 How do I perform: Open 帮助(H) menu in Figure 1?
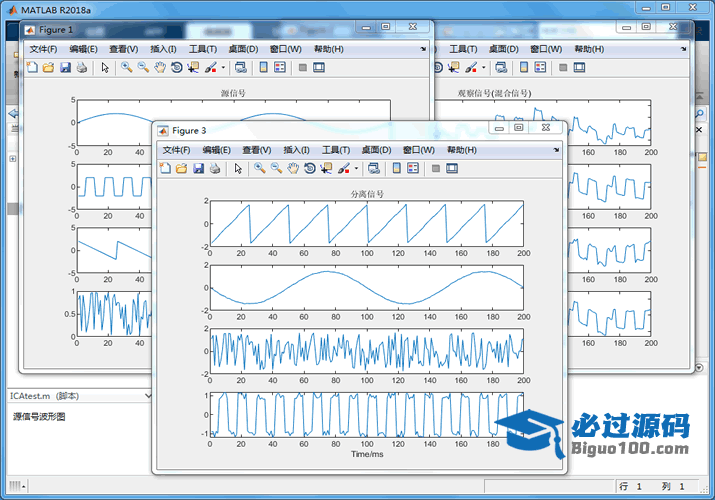tap(329, 49)
